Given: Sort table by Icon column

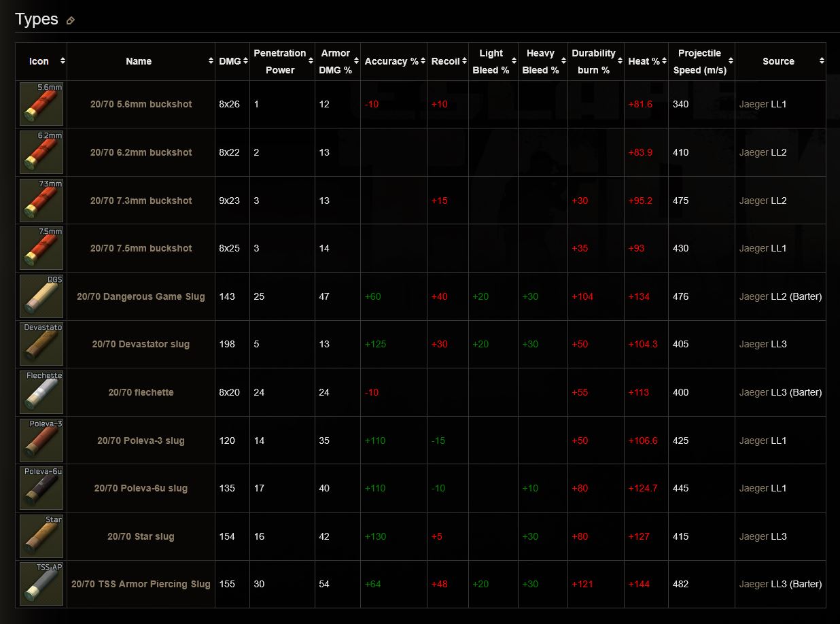Looking at the screenshot, I should click(41, 61).
